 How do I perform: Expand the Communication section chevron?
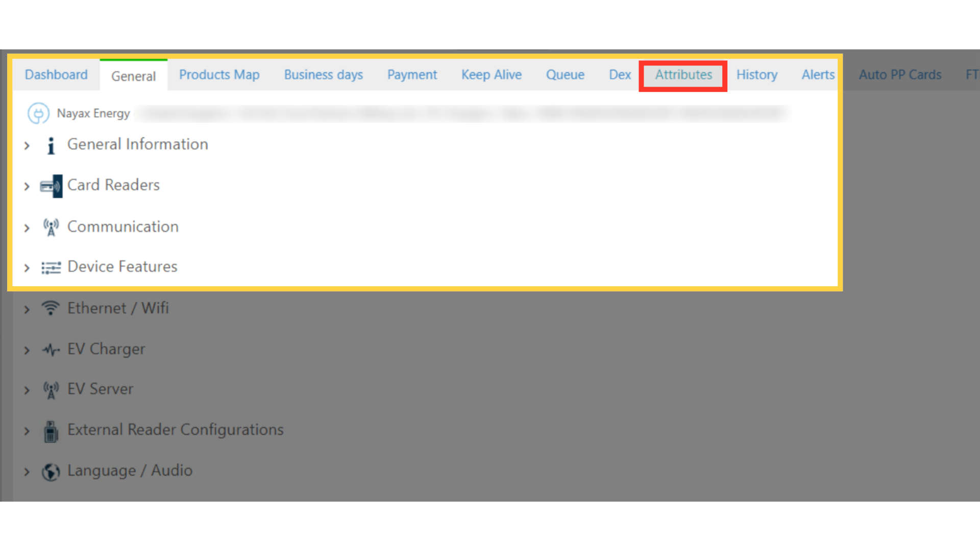point(27,228)
